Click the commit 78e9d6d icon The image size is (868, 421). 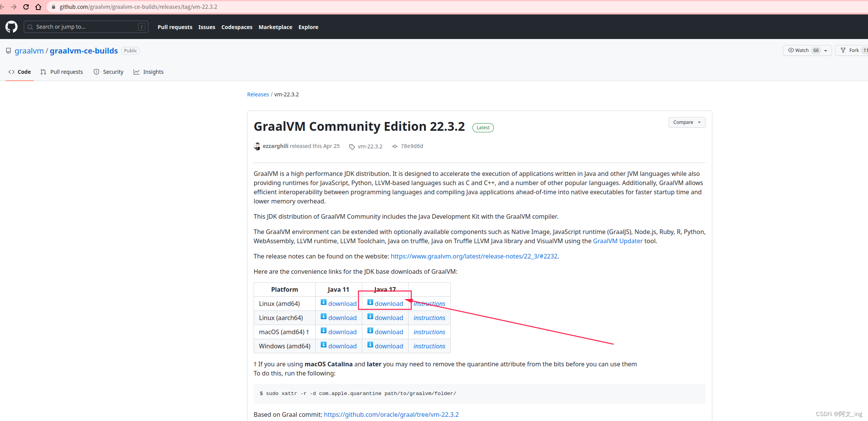(x=395, y=146)
